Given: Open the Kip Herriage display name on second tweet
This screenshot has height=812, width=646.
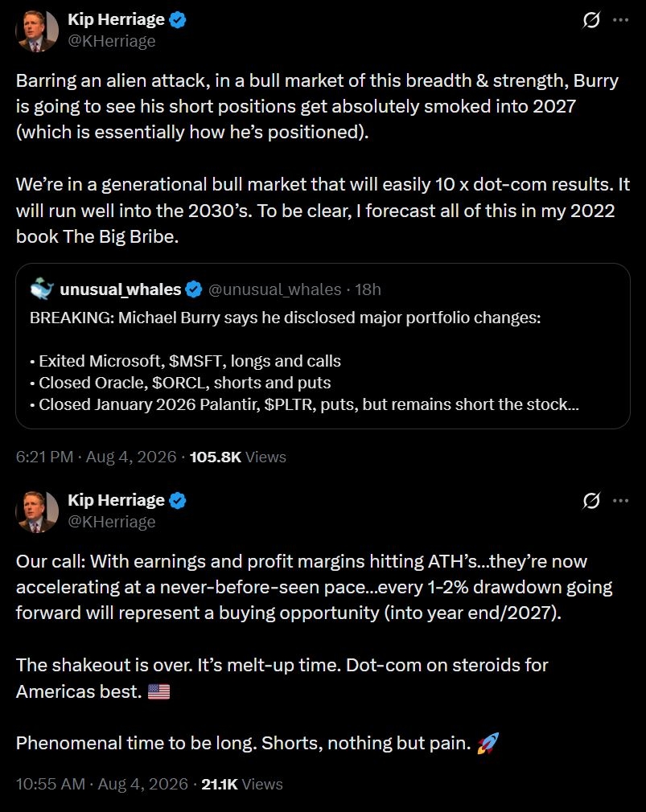Looking at the screenshot, I should tap(116, 500).
